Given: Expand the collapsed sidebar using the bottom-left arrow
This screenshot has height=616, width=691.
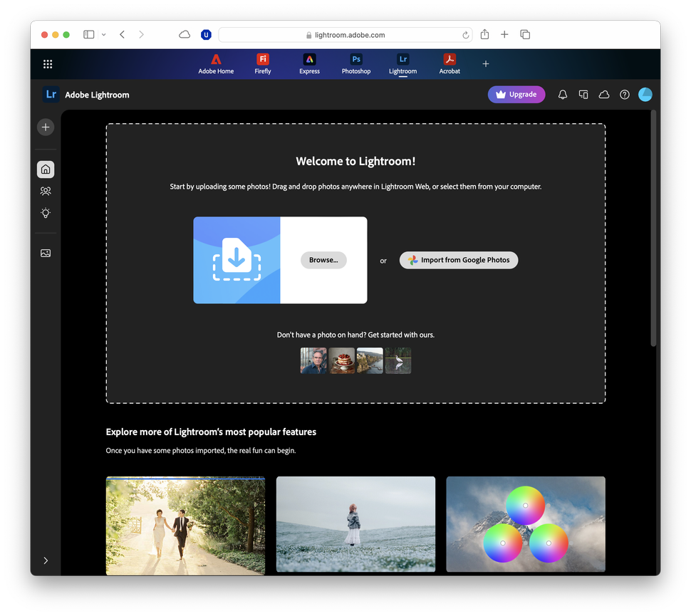Looking at the screenshot, I should 45,560.
